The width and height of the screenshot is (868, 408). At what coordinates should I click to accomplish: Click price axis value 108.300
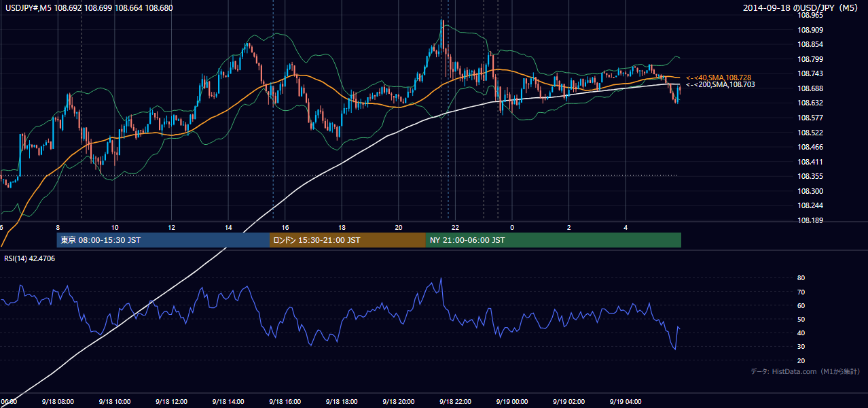[x=810, y=191]
